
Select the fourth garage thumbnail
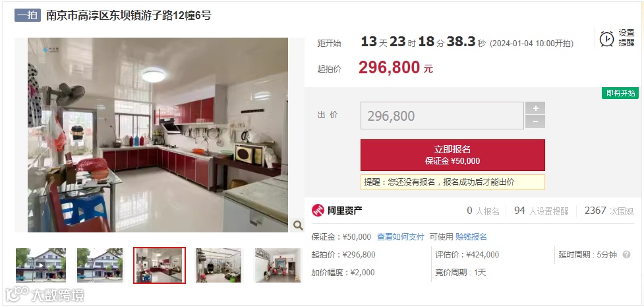[219, 265]
